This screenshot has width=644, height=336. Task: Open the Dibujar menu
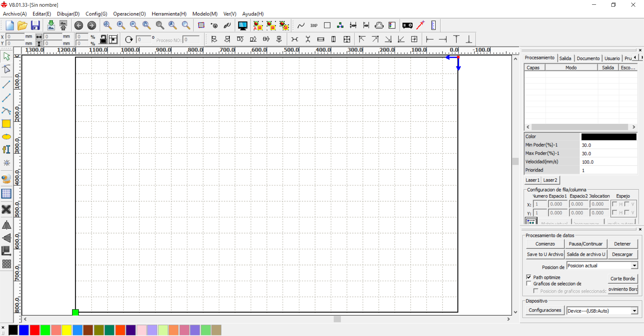68,14
